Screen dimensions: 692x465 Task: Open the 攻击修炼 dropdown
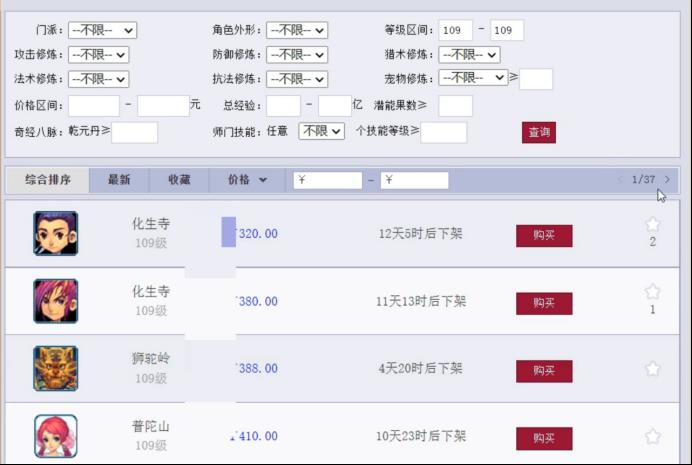[x=98, y=55]
